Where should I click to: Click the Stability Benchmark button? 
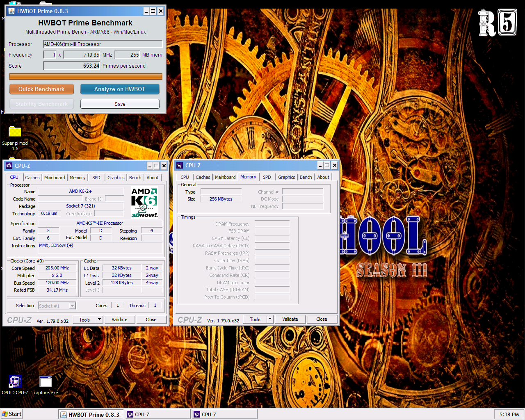[x=41, y=104]
